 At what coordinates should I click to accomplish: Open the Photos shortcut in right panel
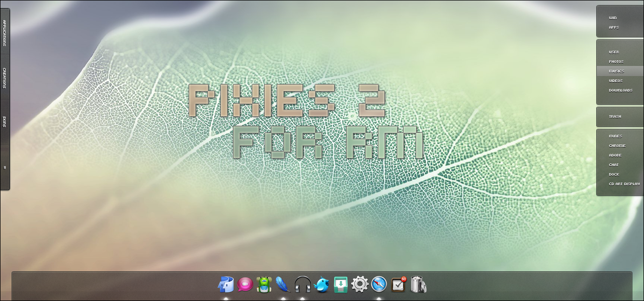click(616, 61)
